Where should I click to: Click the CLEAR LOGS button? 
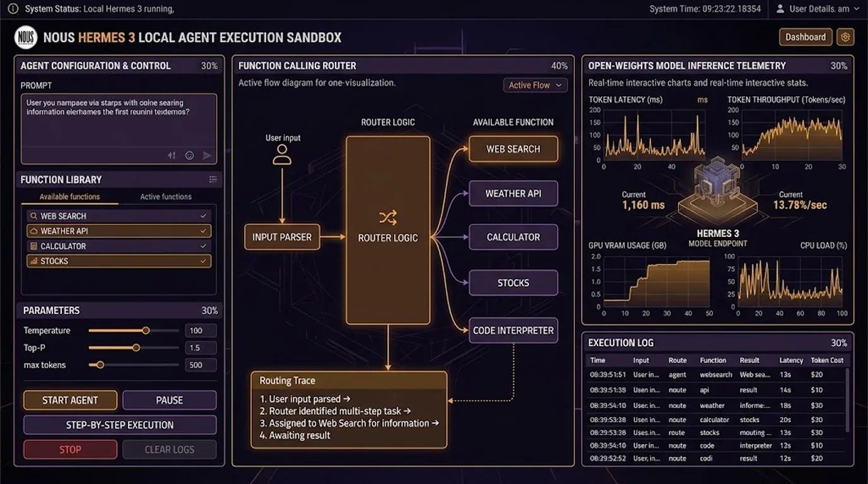(x=169, y=449)
